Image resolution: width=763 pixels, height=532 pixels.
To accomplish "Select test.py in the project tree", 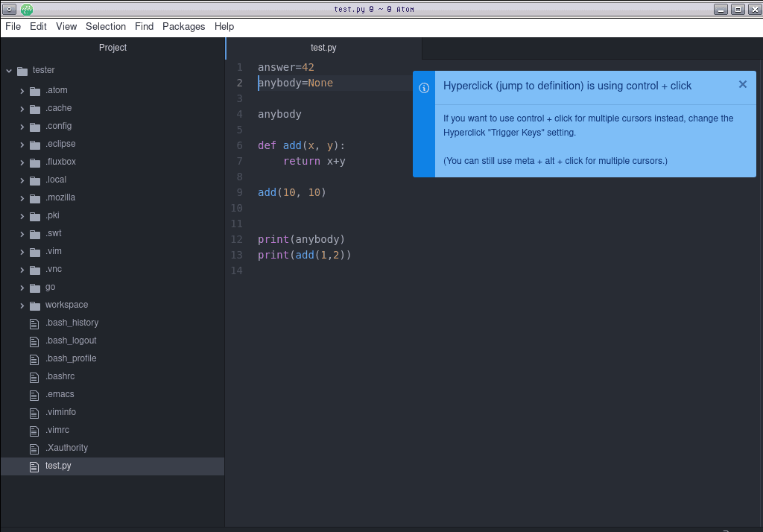I will pyautogui.click(x=113, y=466).
